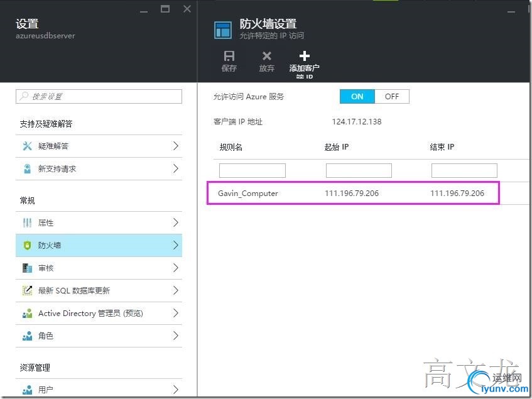Expand the 属性 row chevron

point(175,222)
